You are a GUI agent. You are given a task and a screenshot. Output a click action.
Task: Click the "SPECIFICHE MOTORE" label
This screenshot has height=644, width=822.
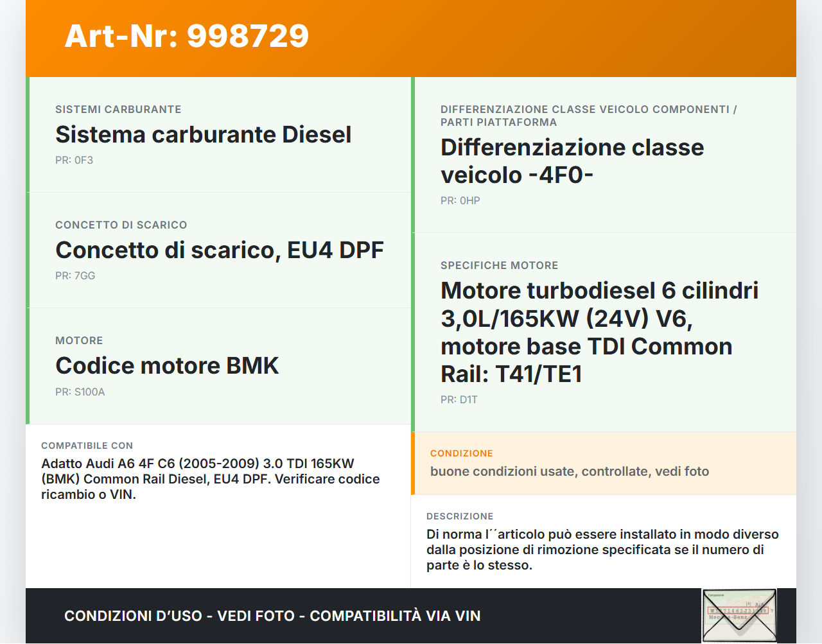coord(499,266)
